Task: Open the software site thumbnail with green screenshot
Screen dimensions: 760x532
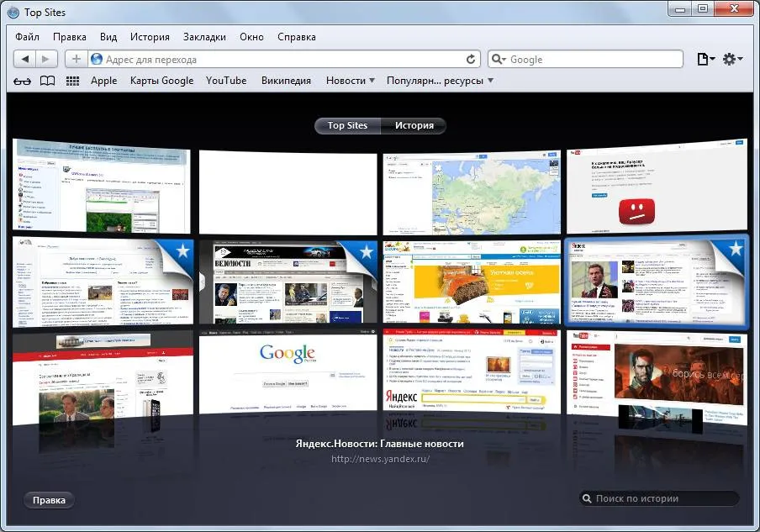Action: coord(101,187)
